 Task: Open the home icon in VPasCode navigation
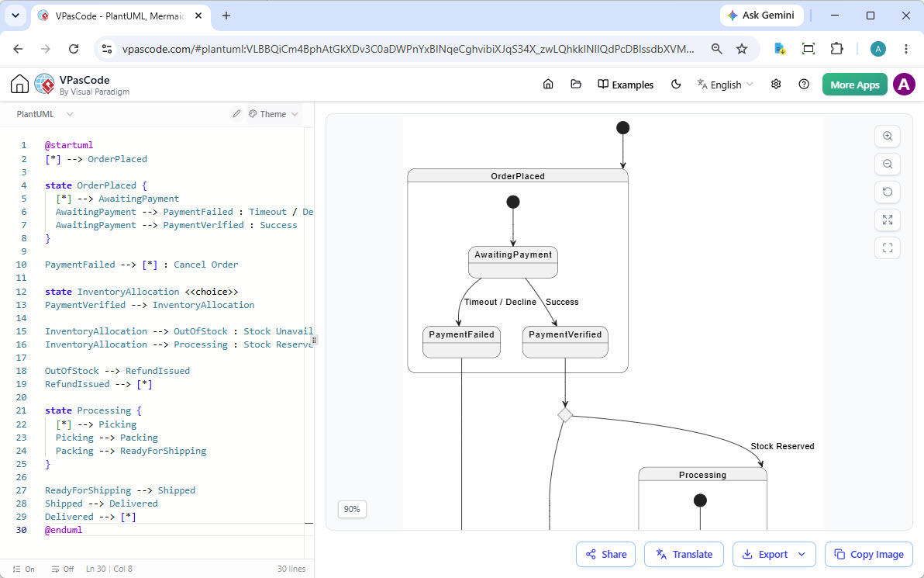[548, 85]
